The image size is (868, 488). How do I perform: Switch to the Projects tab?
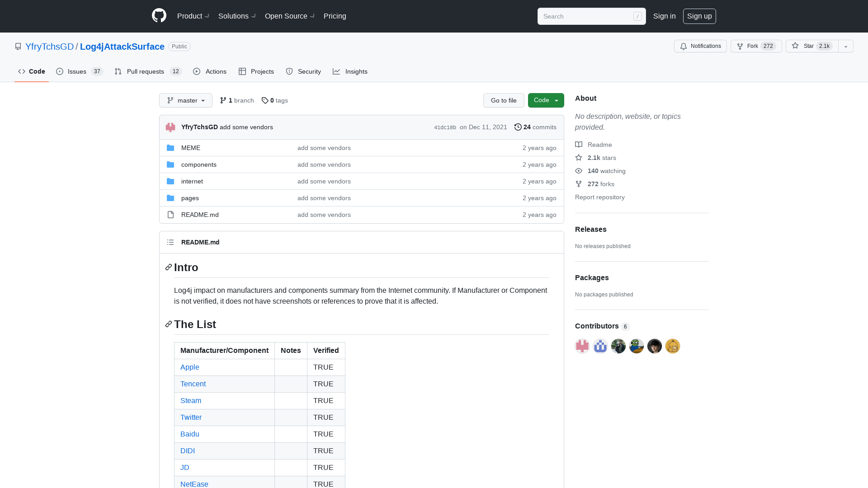(x=256, y=71)
